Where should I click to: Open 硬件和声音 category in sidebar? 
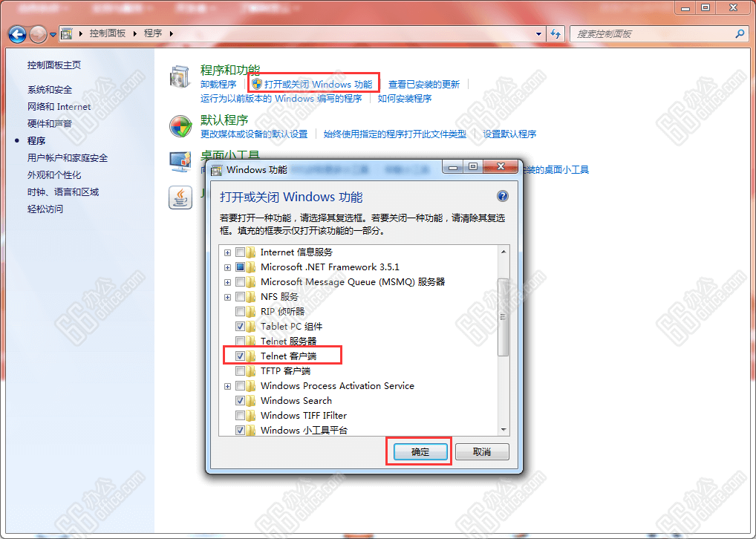50,123
